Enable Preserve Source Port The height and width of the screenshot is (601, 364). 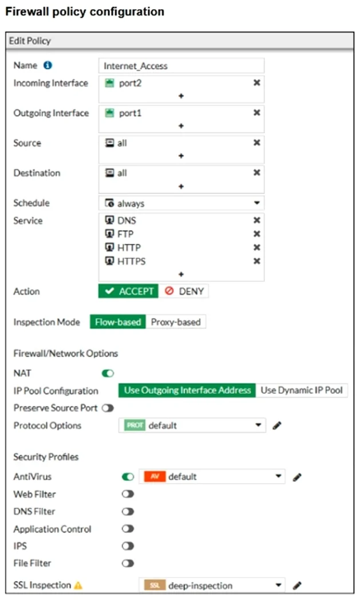pyautogui.click(x=108, y=408)
